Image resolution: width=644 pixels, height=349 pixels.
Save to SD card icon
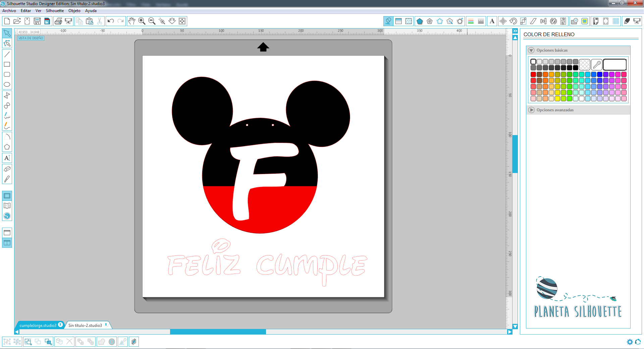[x=47, y=21]
